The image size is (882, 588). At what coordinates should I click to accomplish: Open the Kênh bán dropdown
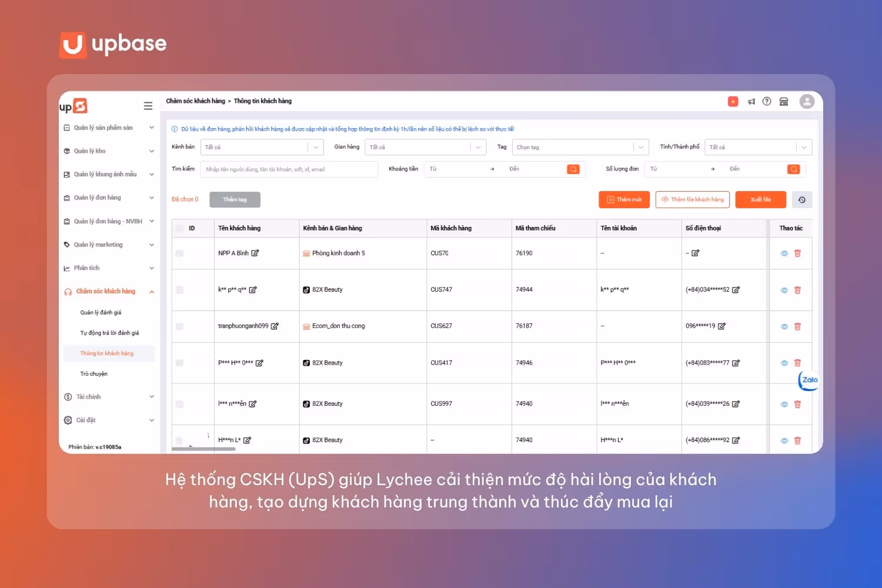pyautogui.click(x=262, y=147)
